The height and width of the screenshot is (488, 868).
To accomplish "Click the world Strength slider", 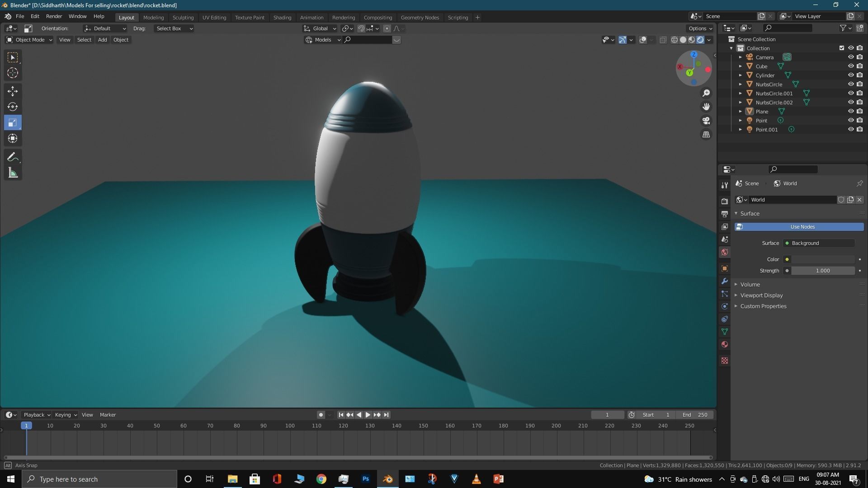I will pos(822,271).
